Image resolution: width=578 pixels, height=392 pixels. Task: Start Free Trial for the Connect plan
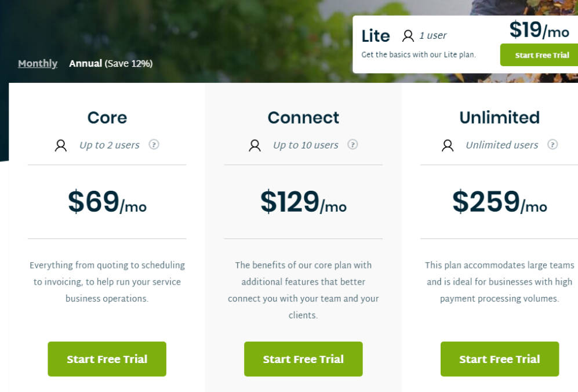pos(303,359)
